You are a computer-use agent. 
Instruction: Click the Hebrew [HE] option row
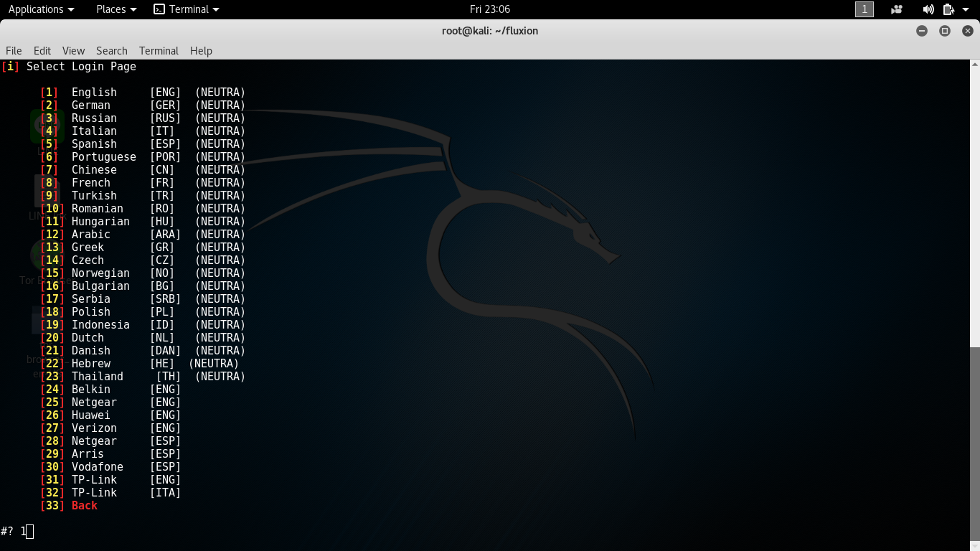click(140, 364)
